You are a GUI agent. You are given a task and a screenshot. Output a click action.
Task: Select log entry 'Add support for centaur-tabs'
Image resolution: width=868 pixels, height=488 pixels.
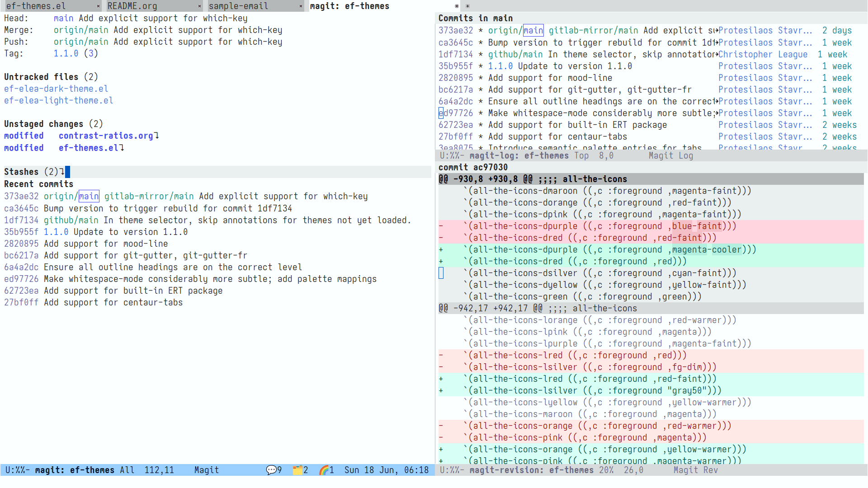tap(557, 136)
